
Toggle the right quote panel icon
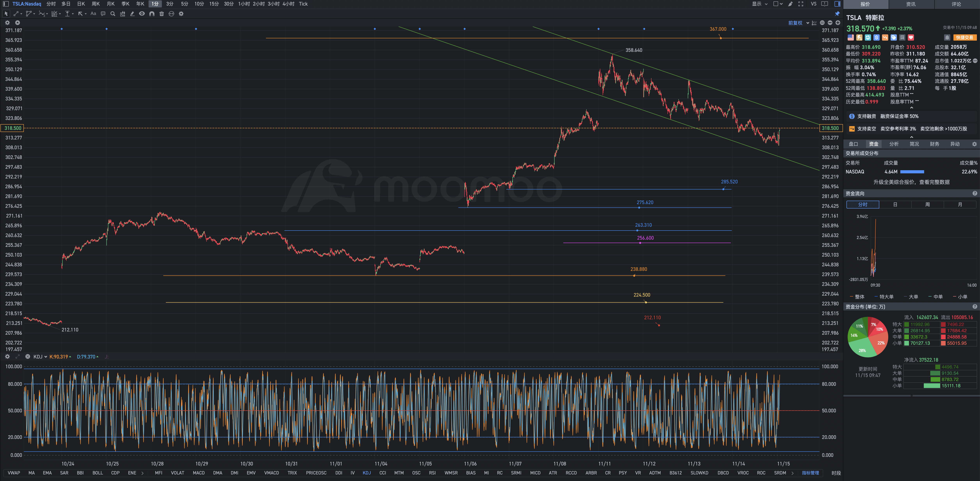837,4
